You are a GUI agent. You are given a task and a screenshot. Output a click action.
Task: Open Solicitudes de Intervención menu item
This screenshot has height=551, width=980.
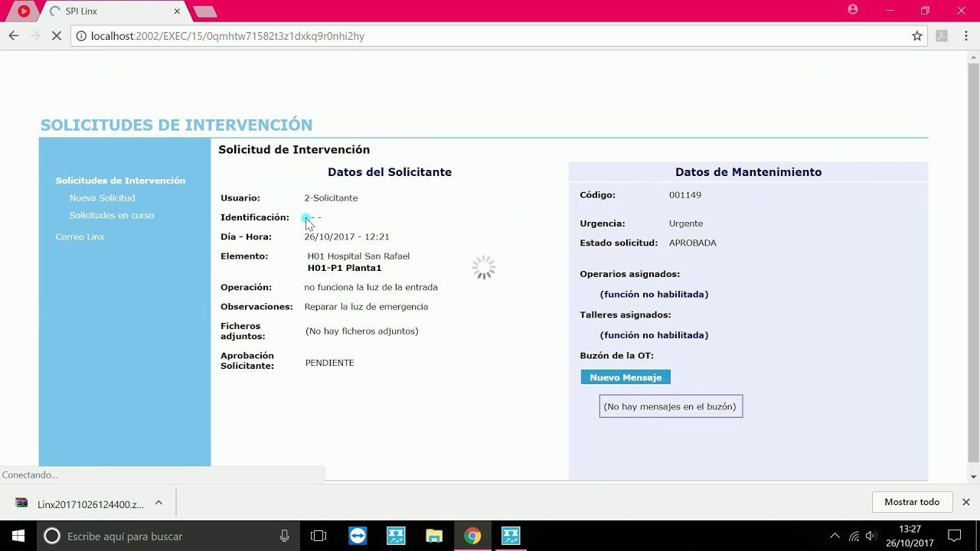pos(120,181)
